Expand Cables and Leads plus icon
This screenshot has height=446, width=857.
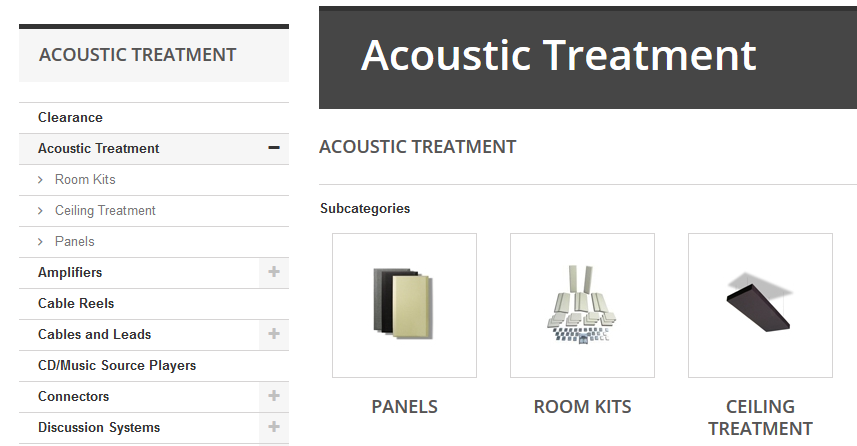[x=274, y=333]
